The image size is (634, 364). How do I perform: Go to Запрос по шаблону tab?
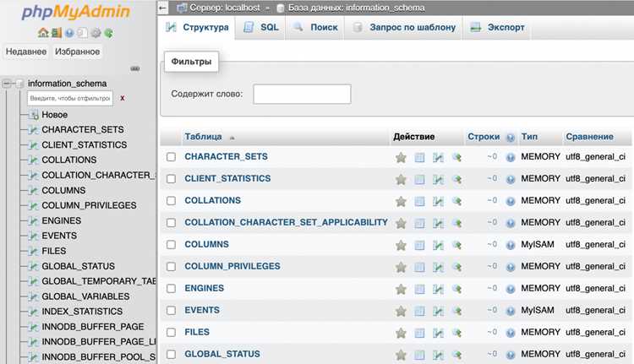click(x=403, y=28)
